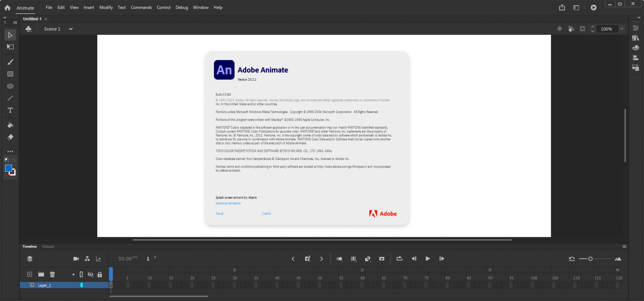Select the Rotation hand tool icon
This screenshot has width=644, height=301.
coord(571,29)
